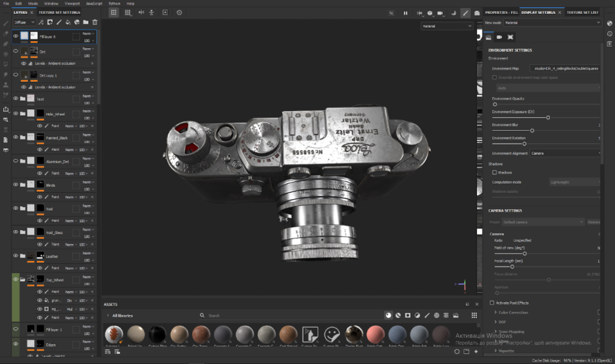Enable the Shadows checkbox

494,172
